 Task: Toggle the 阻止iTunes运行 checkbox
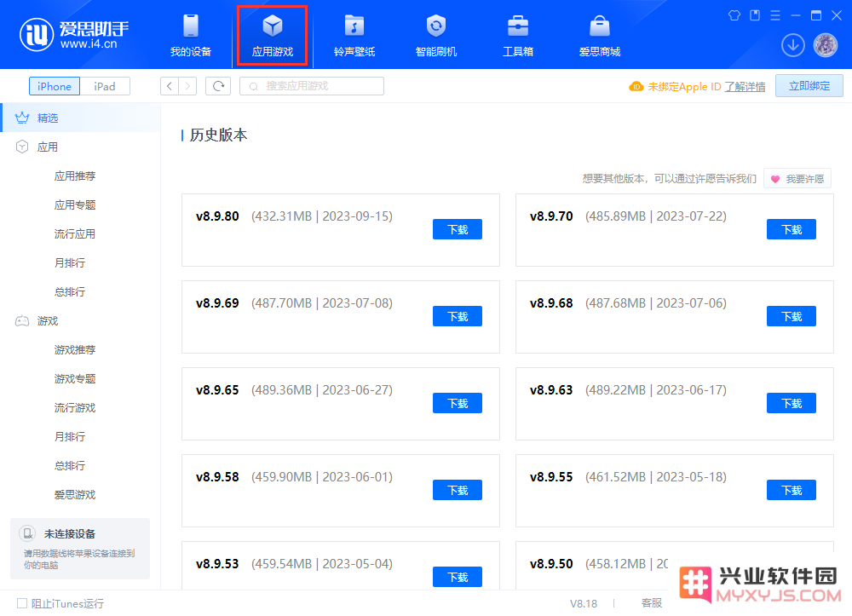(22, 603)
